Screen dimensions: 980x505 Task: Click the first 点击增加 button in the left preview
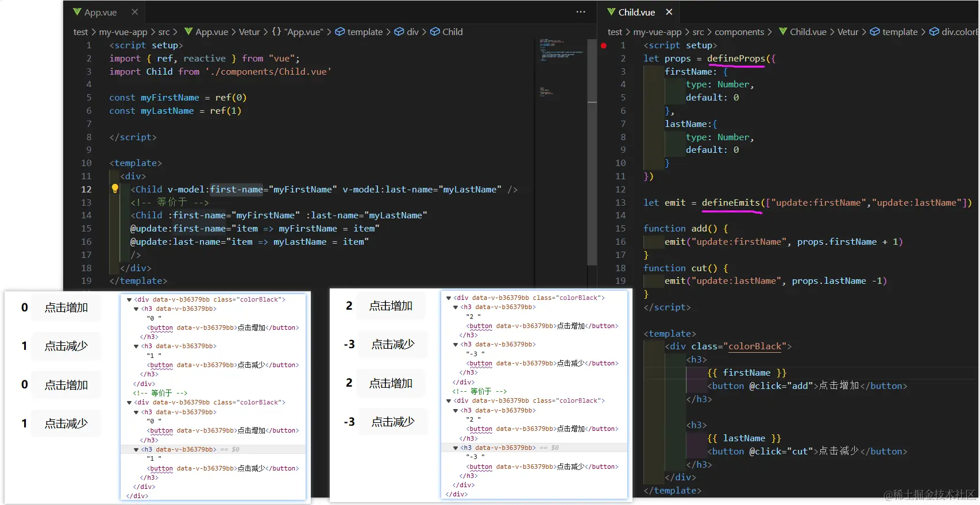[x=66, y=307]
